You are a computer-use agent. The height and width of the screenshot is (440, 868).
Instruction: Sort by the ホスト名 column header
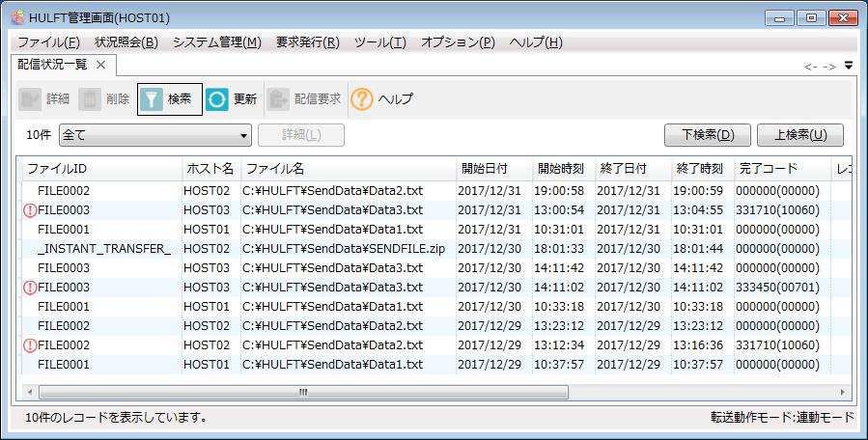coord(211,169)
